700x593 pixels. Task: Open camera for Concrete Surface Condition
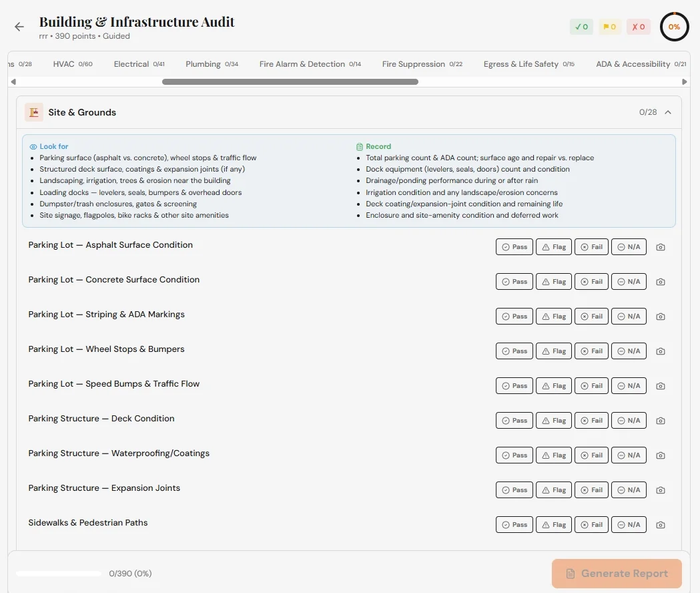[x=660, y=282]
